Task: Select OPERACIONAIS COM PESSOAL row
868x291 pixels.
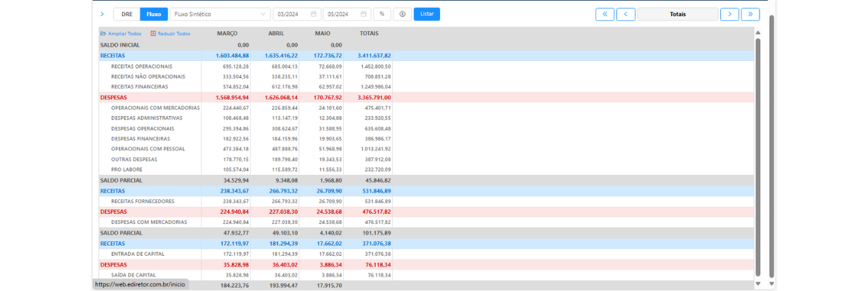Action: point(426,149)
